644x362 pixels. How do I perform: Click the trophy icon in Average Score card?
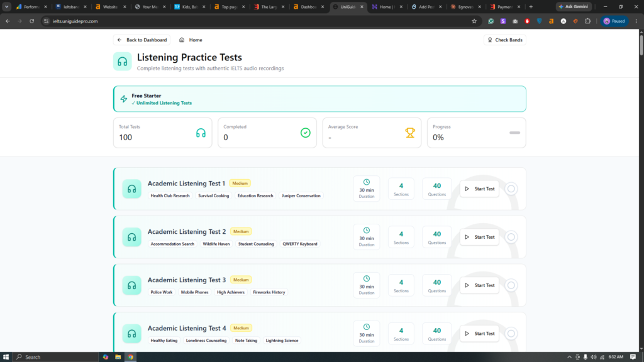click(410, 133)
